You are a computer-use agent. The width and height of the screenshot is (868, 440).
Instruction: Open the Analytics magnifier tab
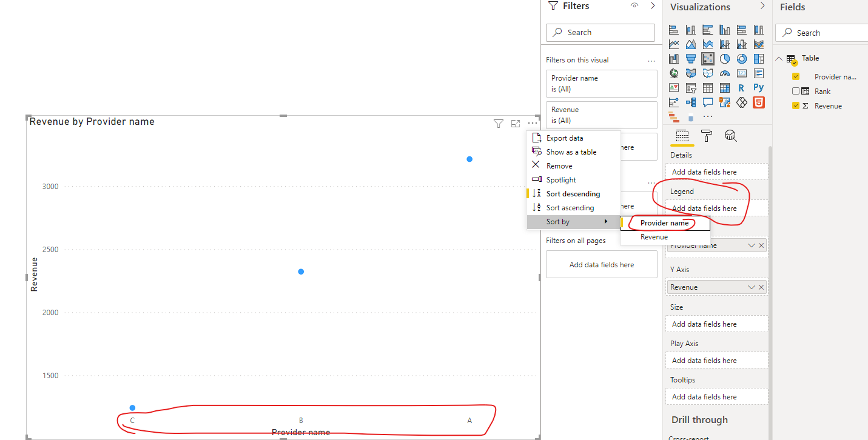pyautogui.click(x=731, y=136)
